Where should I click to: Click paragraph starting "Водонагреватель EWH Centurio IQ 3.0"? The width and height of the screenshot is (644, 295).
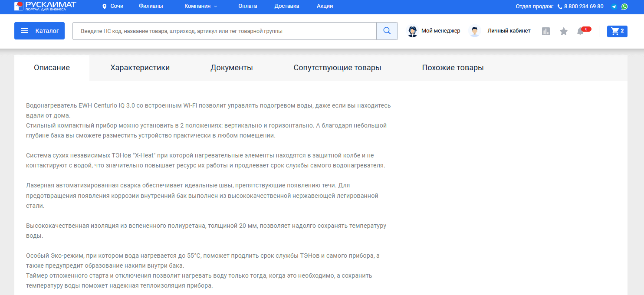click(x=208, y=111)
